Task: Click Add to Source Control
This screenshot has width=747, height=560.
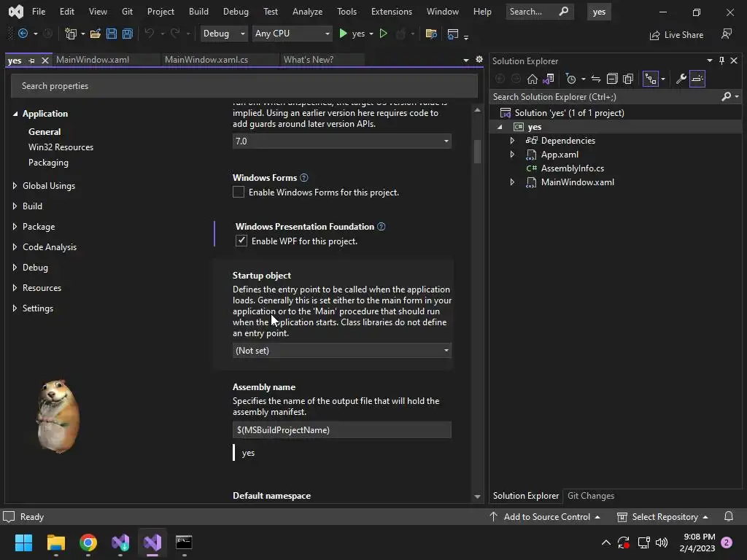Action: point(545,517)
